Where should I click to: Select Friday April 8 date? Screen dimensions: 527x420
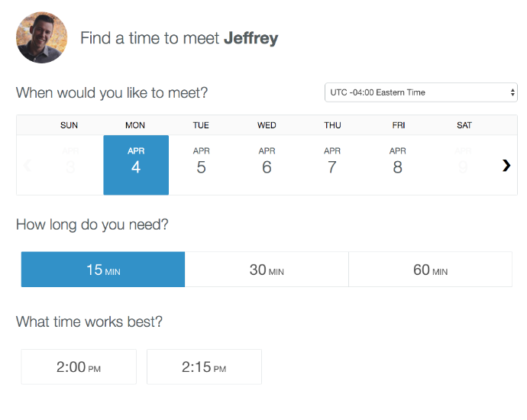pyautogui.click(x=397, y=165)
